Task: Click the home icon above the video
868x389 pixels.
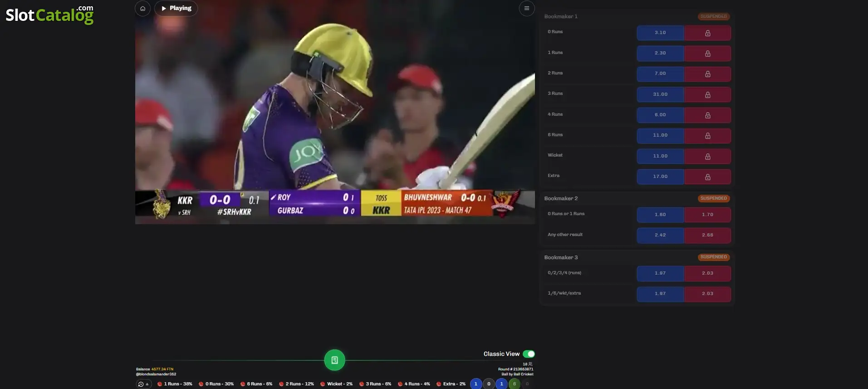Action: click(x=142, y=8)
